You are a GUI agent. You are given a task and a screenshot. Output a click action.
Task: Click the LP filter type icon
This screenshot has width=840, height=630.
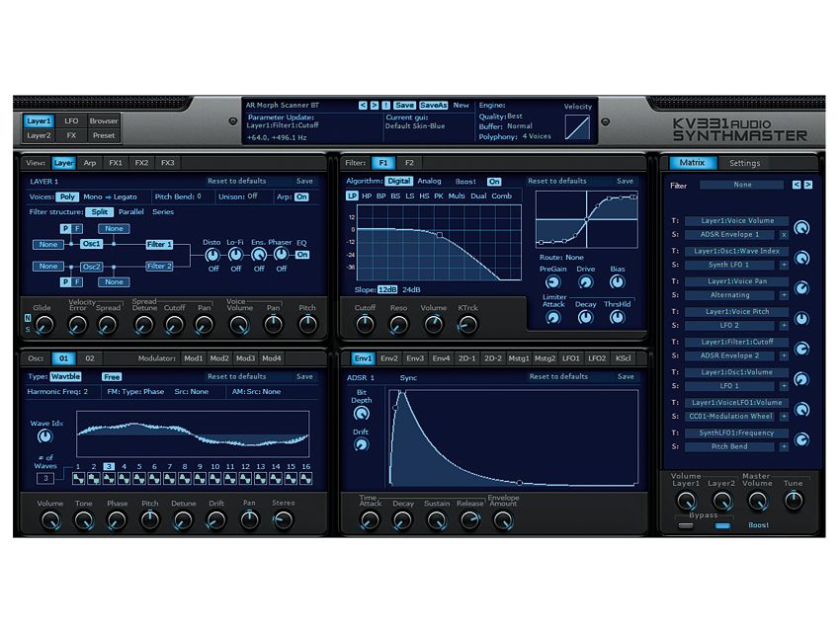(352, 196)
